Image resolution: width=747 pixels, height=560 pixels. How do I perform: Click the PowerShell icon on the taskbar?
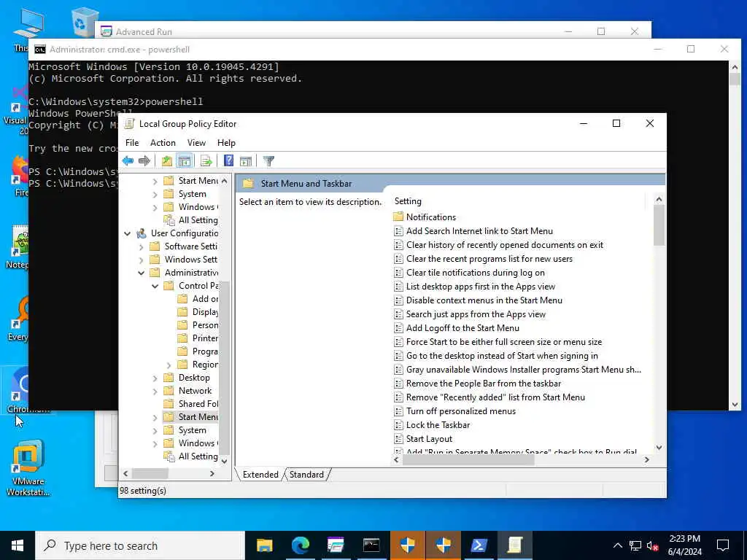[x=479, y=545]
